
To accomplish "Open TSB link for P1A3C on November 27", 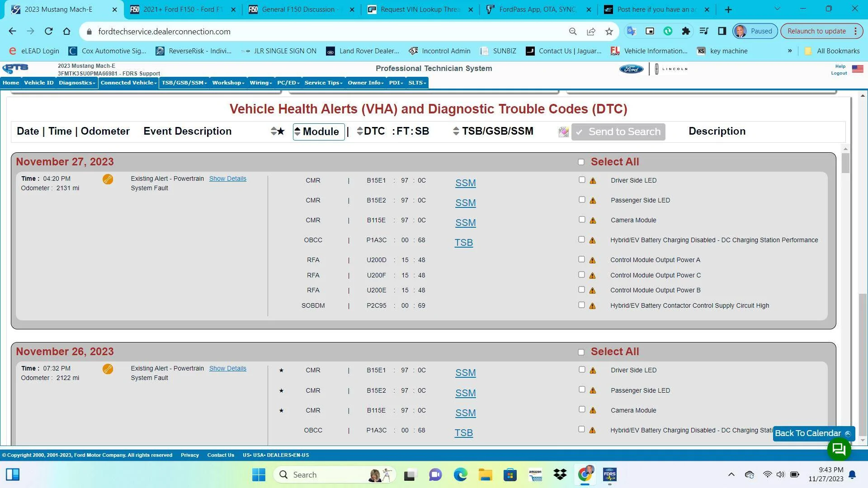I will (463, 243).
